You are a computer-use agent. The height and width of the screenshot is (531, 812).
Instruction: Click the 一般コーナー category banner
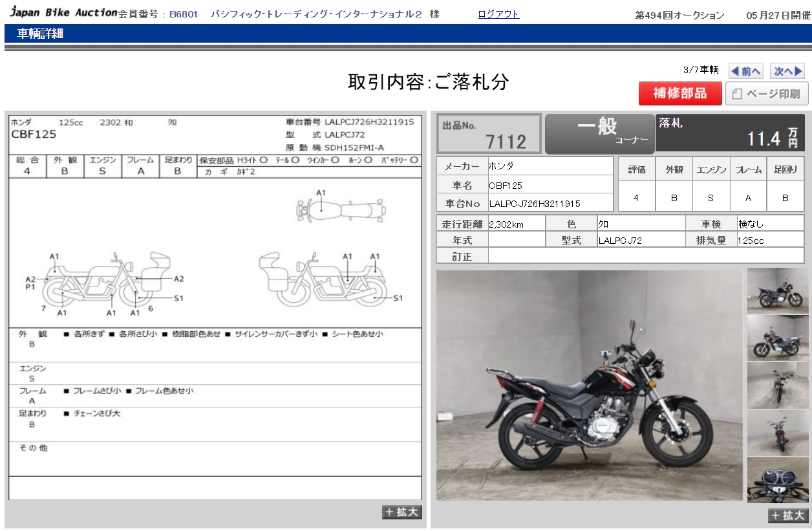(x=600, y=134)
